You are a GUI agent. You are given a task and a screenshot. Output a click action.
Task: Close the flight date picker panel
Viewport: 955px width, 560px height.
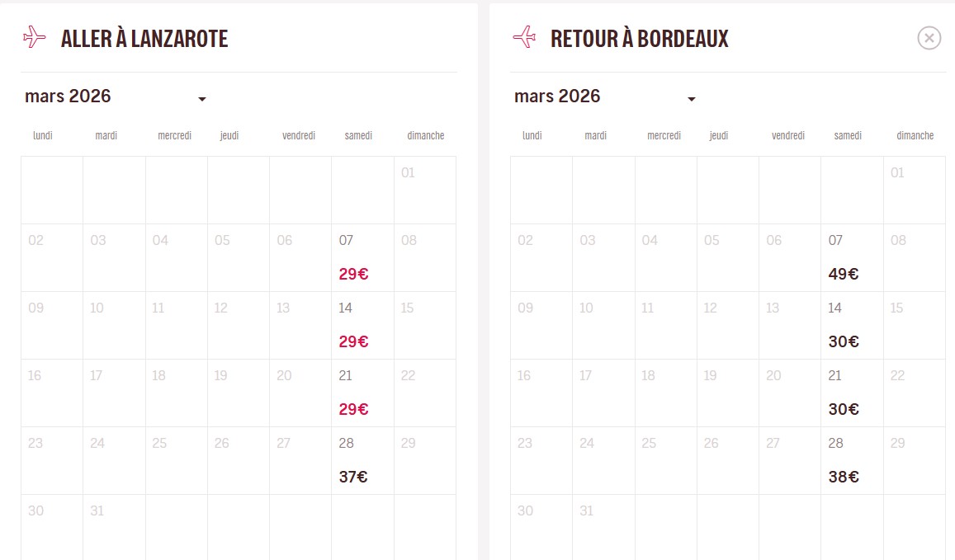click(x=929, y=38)
